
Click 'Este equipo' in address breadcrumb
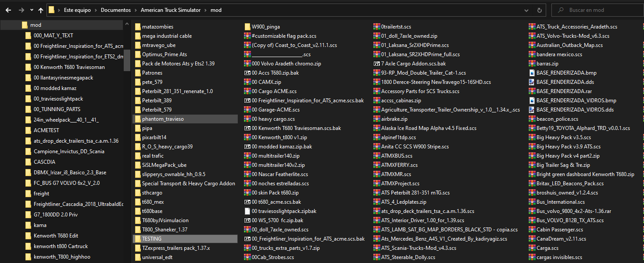click(76, 10)
